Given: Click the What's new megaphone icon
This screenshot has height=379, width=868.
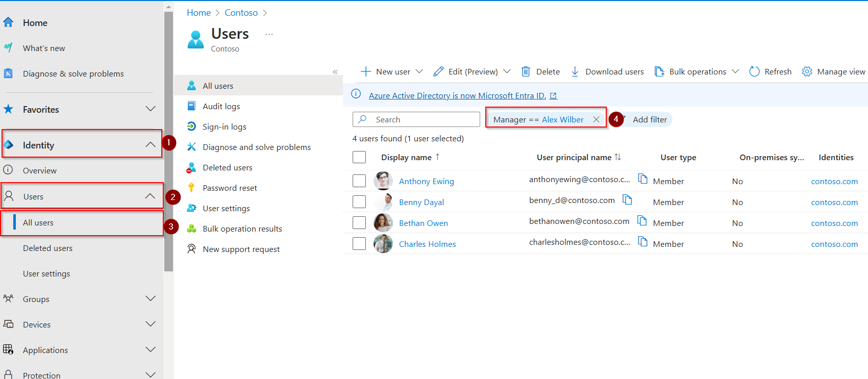Looking at the screenshot, I should click(8, 48).
